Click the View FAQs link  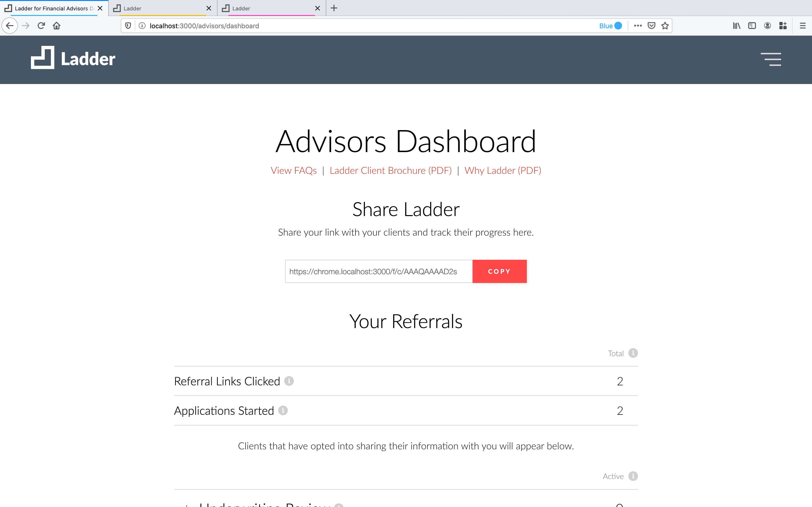(x=293, y=170)
